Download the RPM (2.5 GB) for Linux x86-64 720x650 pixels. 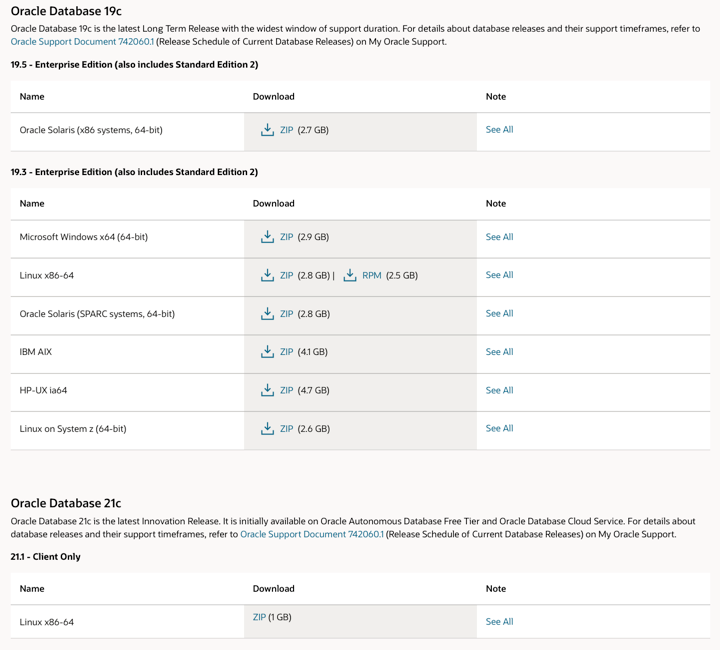(x=372, y=275)
